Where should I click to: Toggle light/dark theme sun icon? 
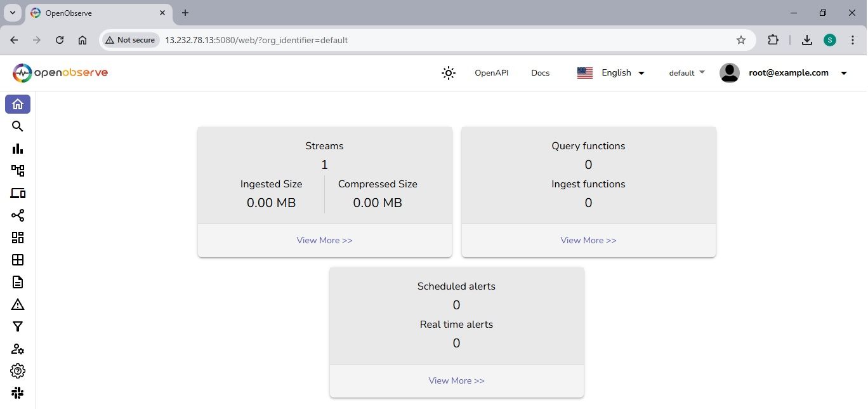449,73
